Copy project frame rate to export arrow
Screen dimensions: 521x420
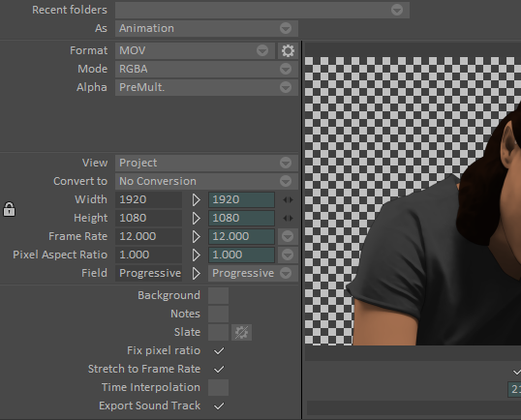click(196, 236)
